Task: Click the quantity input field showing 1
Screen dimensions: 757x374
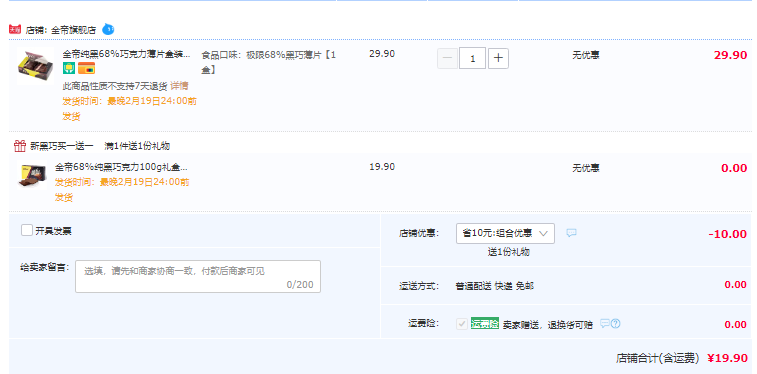Action: coord(472,58)
